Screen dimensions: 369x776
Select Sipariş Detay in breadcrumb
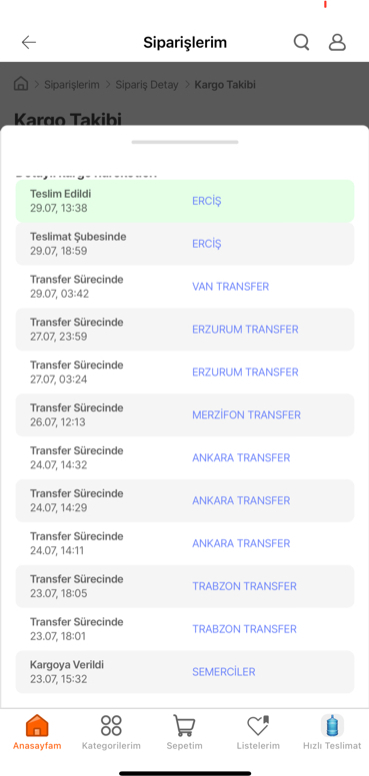(147, 85)
